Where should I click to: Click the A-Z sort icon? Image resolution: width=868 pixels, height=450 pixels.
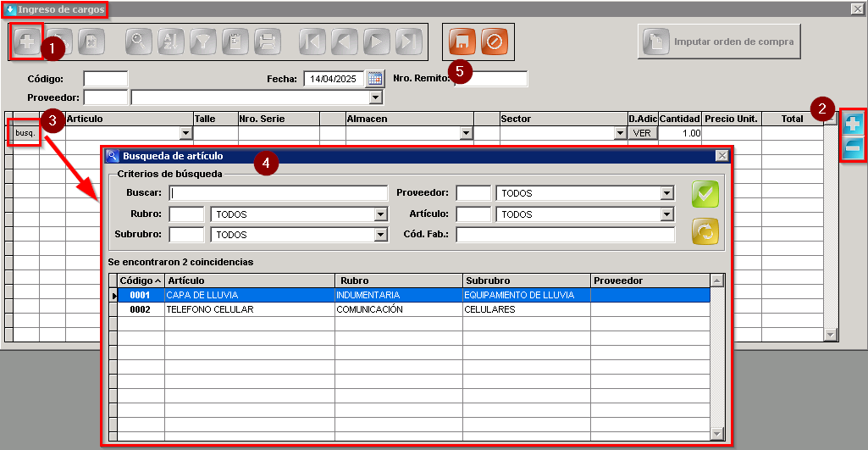[170, 42]
